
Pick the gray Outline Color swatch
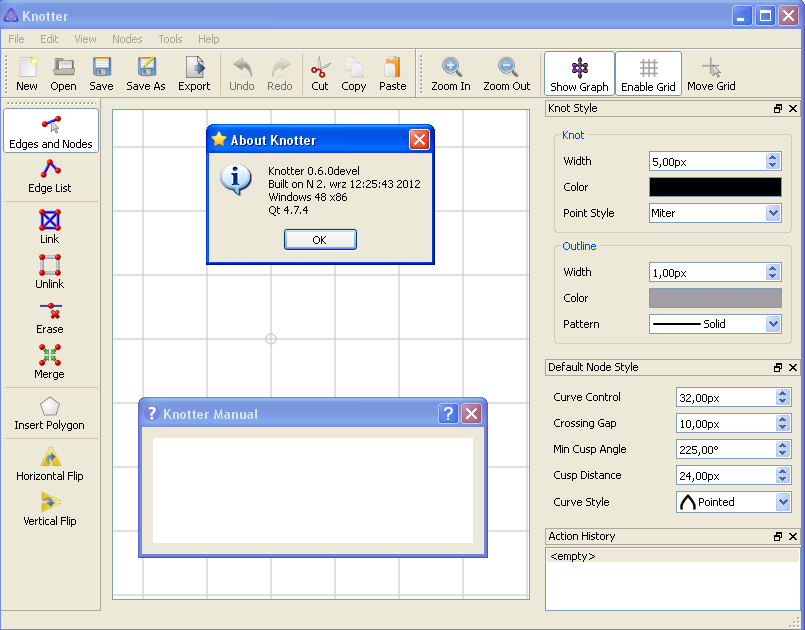tap(715, 298)
